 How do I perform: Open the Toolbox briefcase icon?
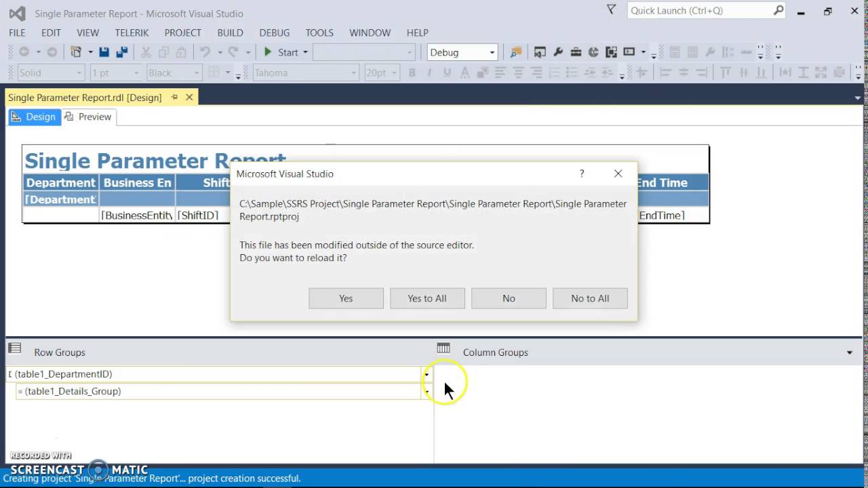click(x=576, y=52)
